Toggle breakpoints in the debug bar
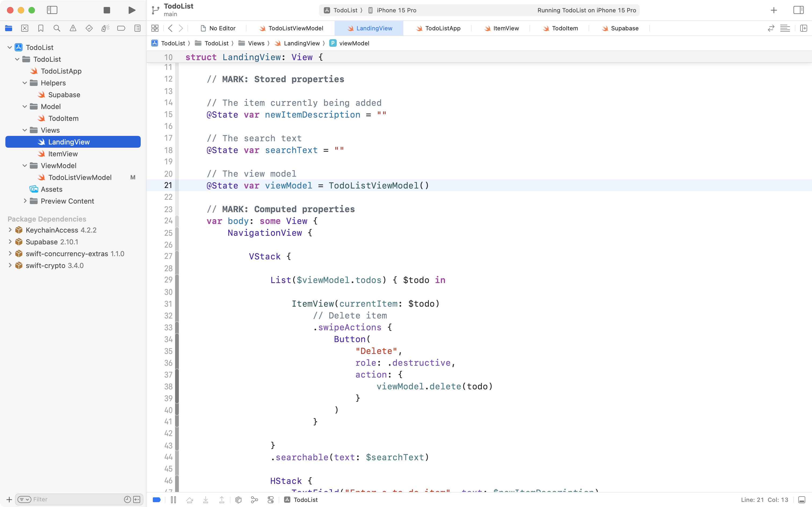 coord(156,500)
